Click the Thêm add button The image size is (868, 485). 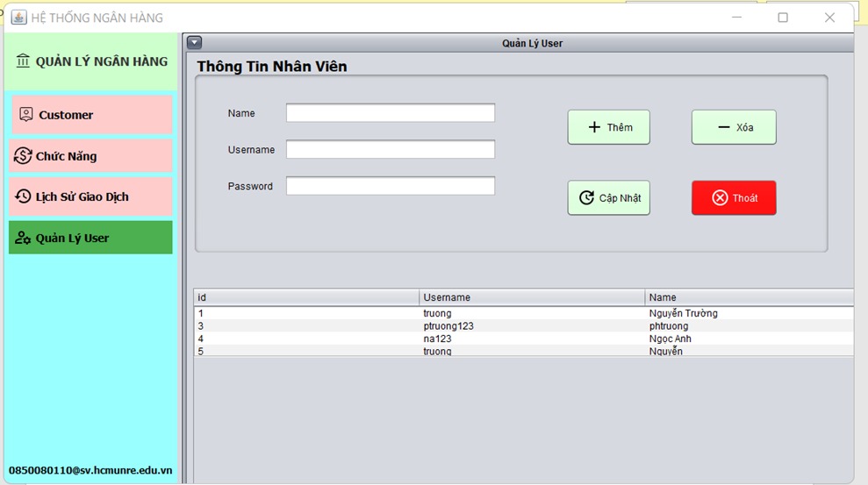click(608, 127)
